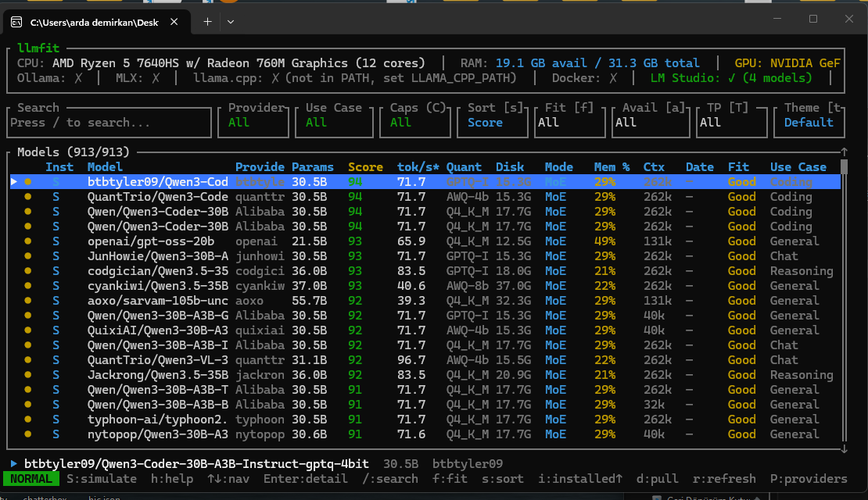Click the yellow dot of aoxo/sarvam-105b-unc row

click(x=27, y=300)
